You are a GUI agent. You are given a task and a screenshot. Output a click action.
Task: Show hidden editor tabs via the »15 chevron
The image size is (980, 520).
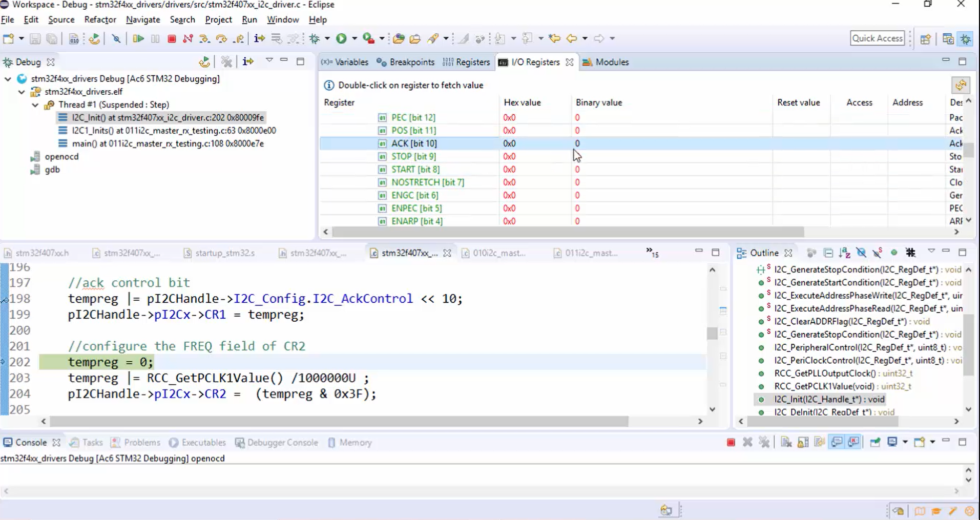652,253
